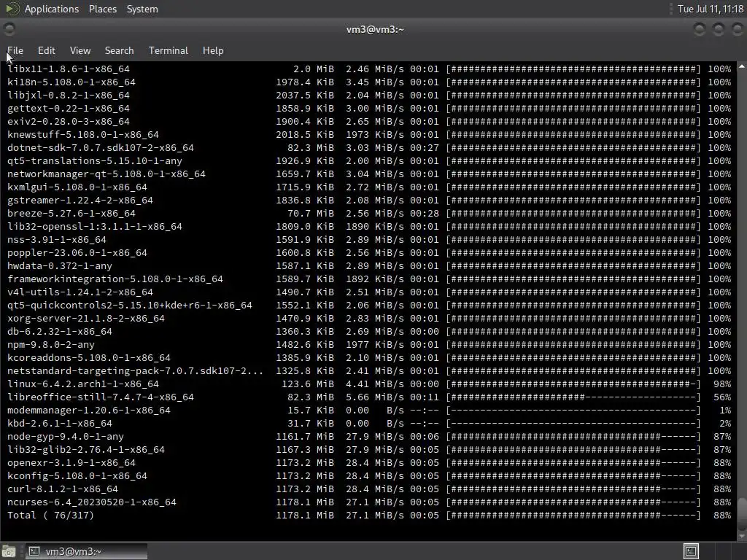Click the db-6.2.32-1-x86_64 text
Screen dimensions: 747x560
click(60, 332)
